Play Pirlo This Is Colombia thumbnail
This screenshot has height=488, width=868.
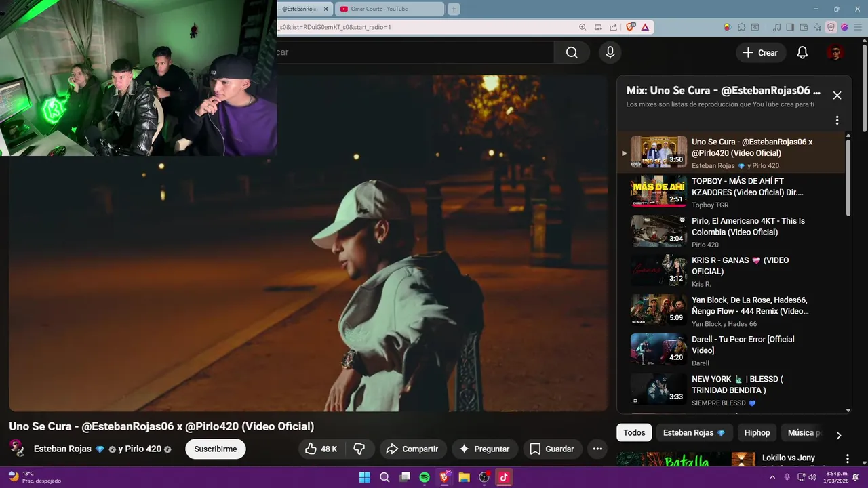658,231
